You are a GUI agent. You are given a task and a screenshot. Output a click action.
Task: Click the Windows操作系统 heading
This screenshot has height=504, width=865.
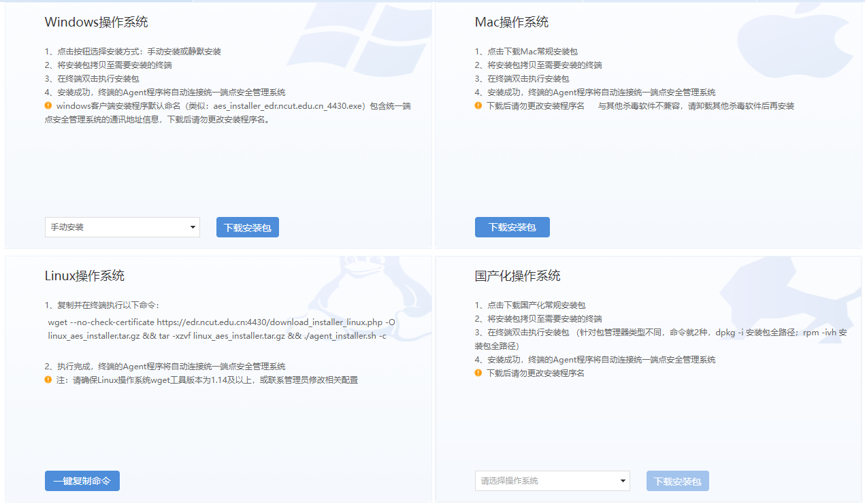point(96,22)
